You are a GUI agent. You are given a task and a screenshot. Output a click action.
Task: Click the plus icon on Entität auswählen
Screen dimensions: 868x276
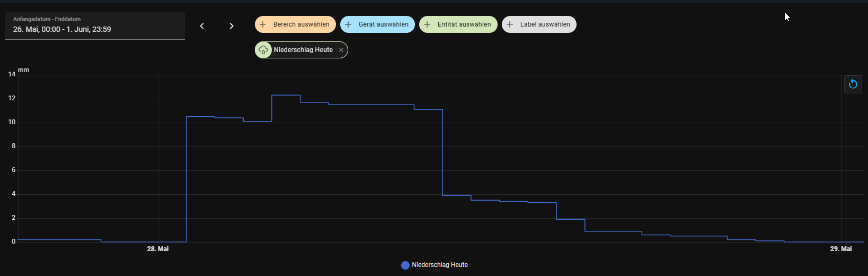(427, 24)
